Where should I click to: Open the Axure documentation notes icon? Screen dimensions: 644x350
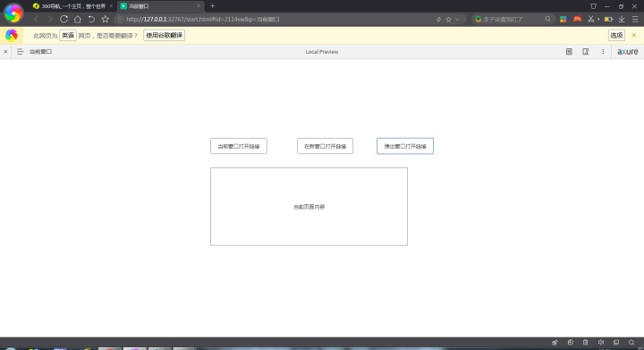569,52
